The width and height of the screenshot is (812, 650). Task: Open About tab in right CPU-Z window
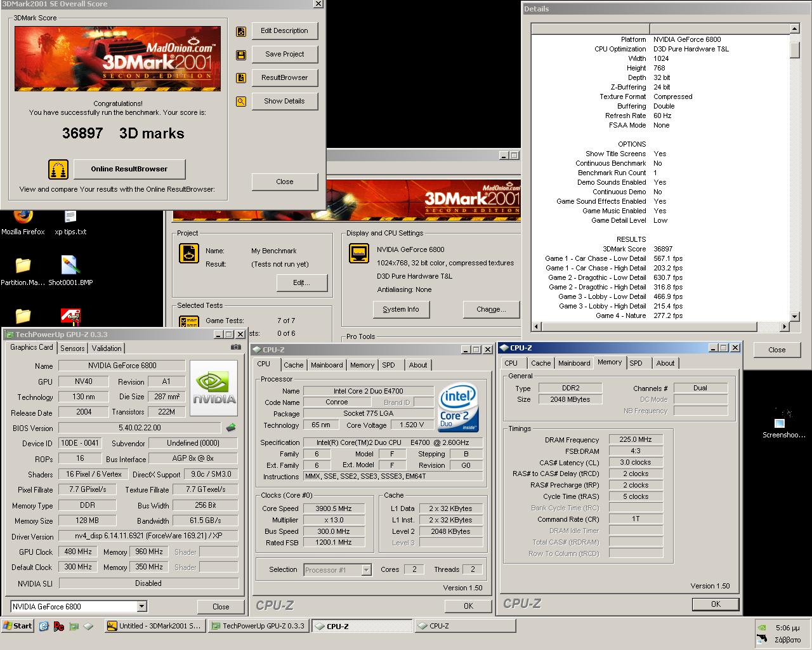665,363
